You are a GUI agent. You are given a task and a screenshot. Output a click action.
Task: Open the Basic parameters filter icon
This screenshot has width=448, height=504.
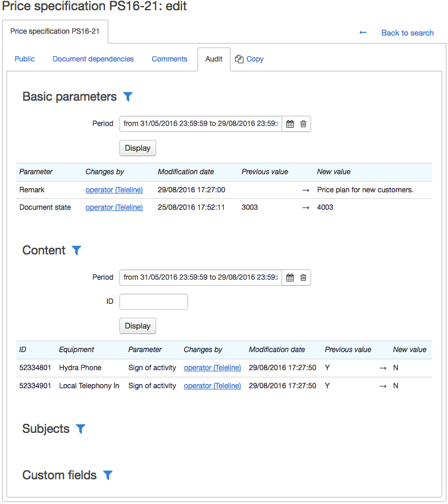tap(128, 96)
